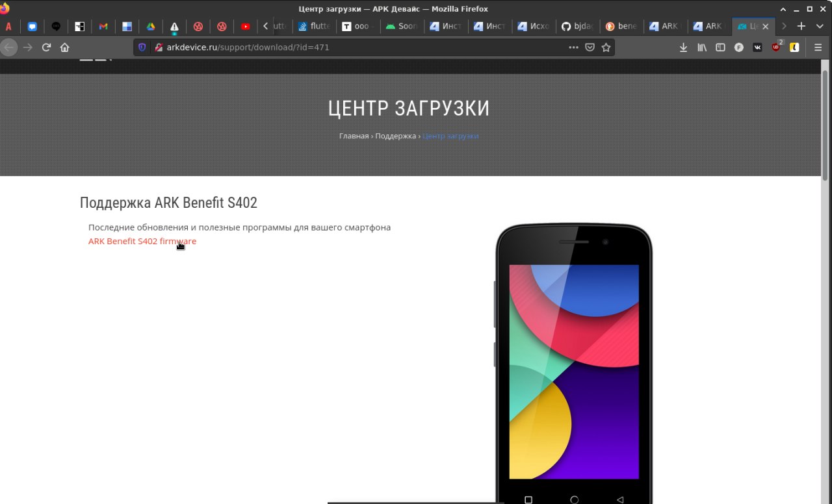Go forward to the next page
Viewport: 832px width, 504px height.
coord(27,47)
